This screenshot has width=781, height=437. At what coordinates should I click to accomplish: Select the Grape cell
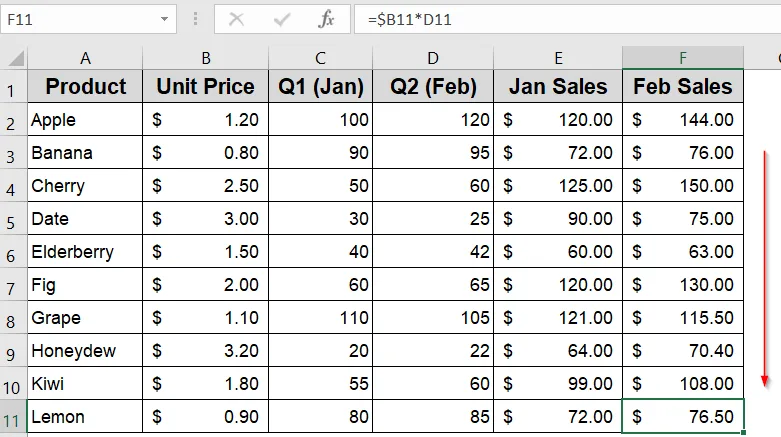pos(85,317)
